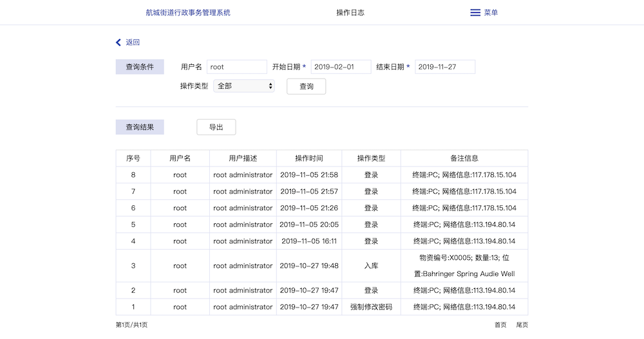Click the 导出 button
Viewport: 644px width, 339px height.
click(x=216, y=127)
